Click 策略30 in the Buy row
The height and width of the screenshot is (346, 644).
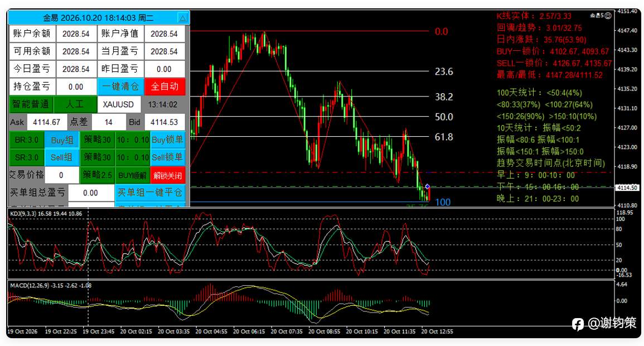point(98,140)
